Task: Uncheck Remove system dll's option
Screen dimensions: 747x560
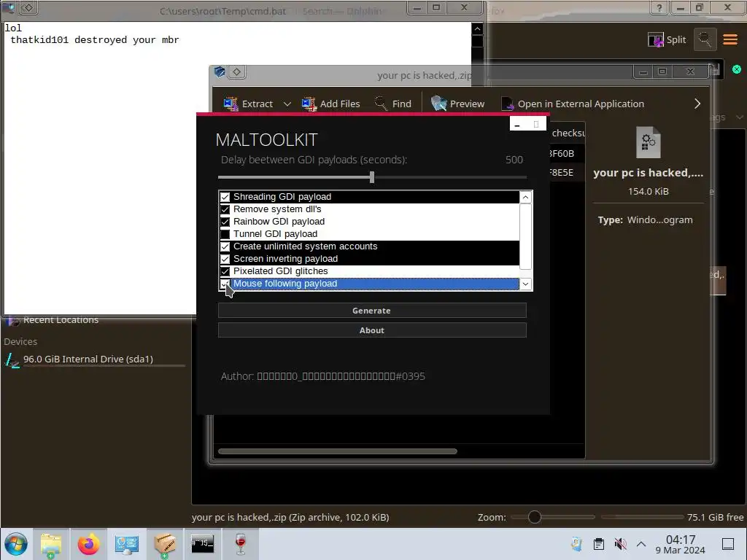Action: [225, 209]
